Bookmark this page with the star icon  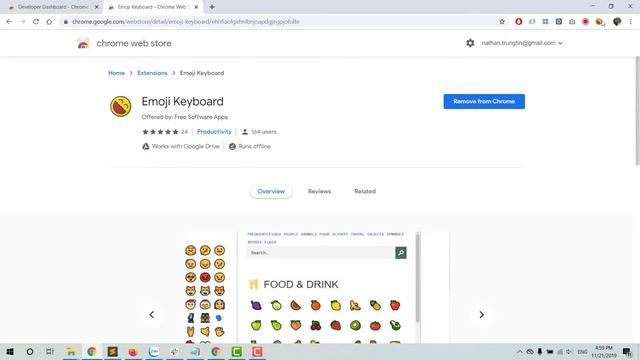point(502,22)
